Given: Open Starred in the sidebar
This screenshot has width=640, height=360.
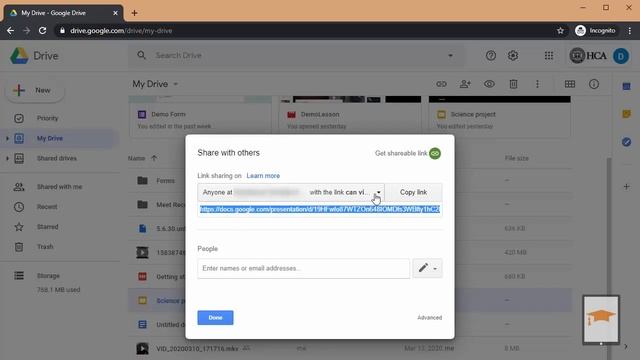Looking at the screenshot, I should click(47, 227).
